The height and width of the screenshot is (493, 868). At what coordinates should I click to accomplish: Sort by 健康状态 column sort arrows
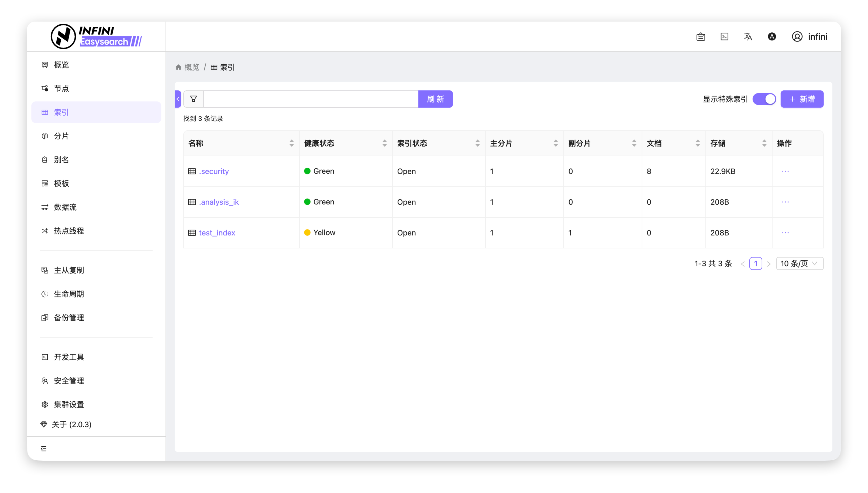(384, 143)
